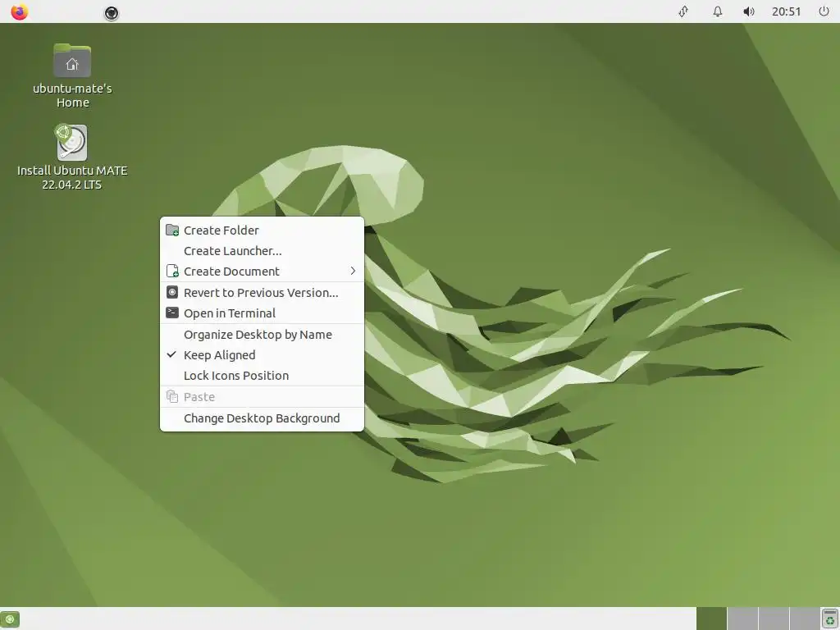The image size is (840, 630).
Task: Choose Create Folder from the context menu
Action: tap(262, 231)
